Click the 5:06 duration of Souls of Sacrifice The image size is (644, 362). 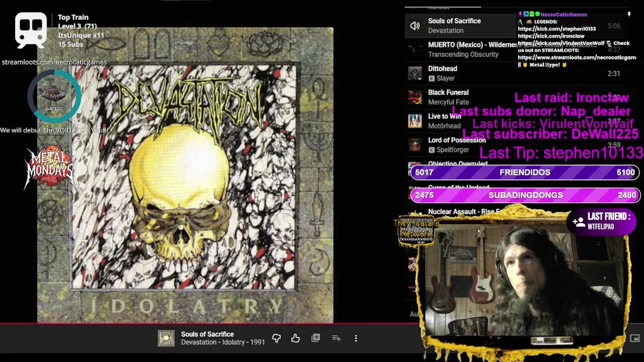(x=614, y=26)
